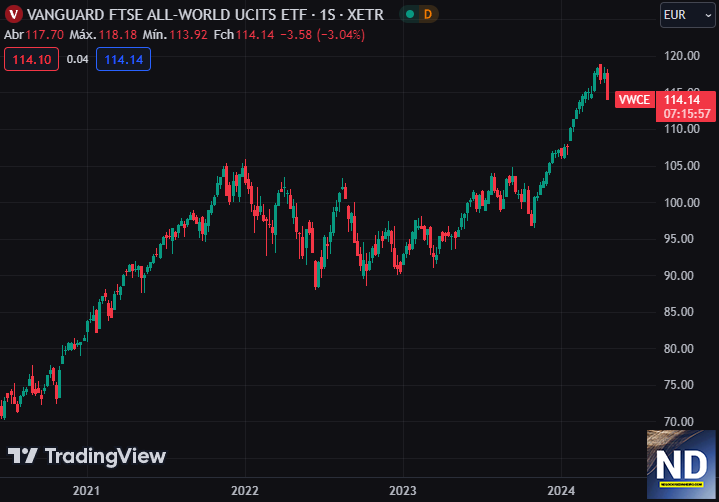
Task: Click the Vanguard red V logo icon
Action: click(14, 14)
